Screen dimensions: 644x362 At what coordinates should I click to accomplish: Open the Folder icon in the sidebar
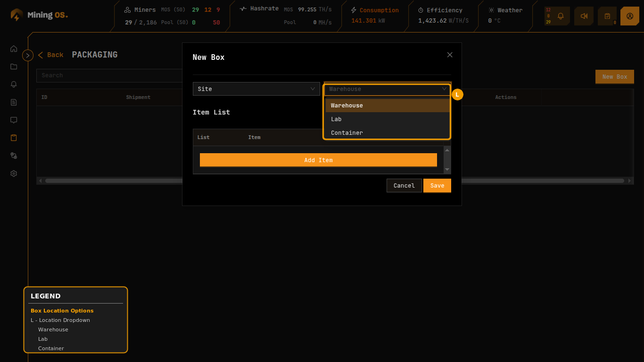[14, 66]
